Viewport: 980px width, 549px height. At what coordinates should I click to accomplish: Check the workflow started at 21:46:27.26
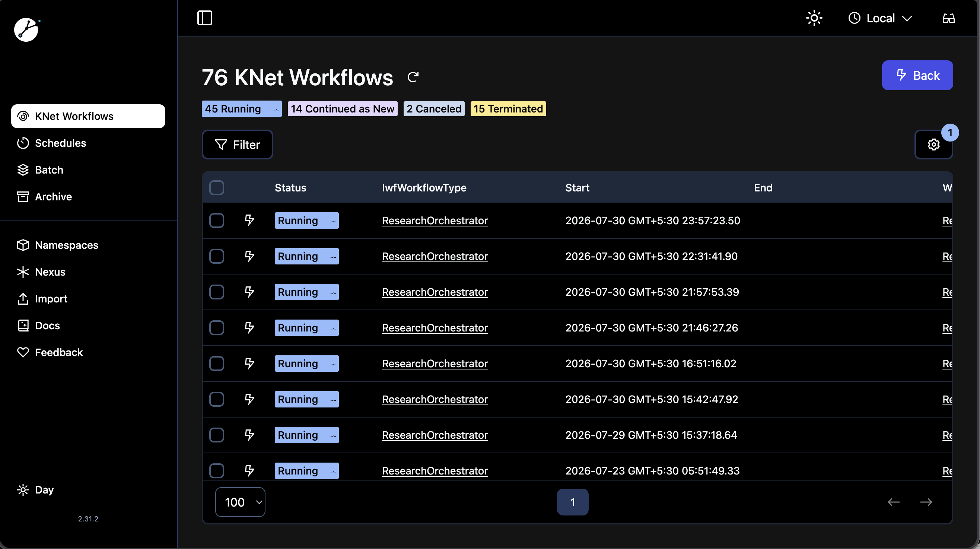217,327
